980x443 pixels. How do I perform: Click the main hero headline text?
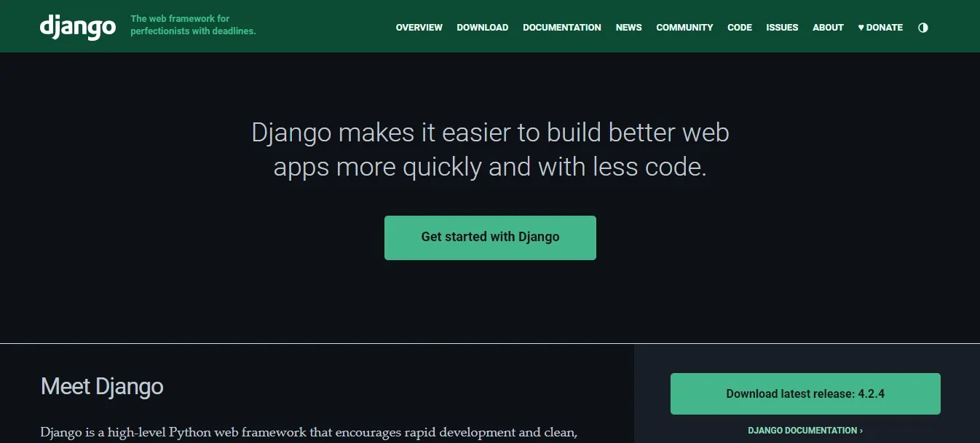[490, 149]
